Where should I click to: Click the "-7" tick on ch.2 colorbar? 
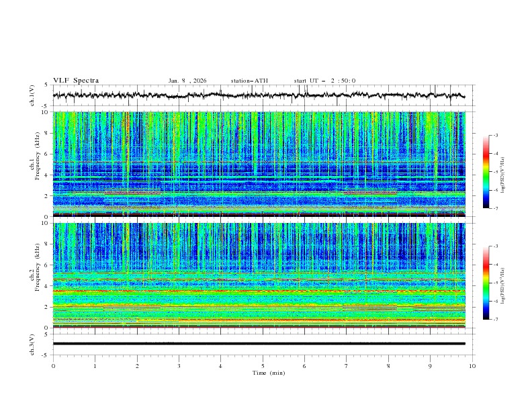click(x=495, y=320)
